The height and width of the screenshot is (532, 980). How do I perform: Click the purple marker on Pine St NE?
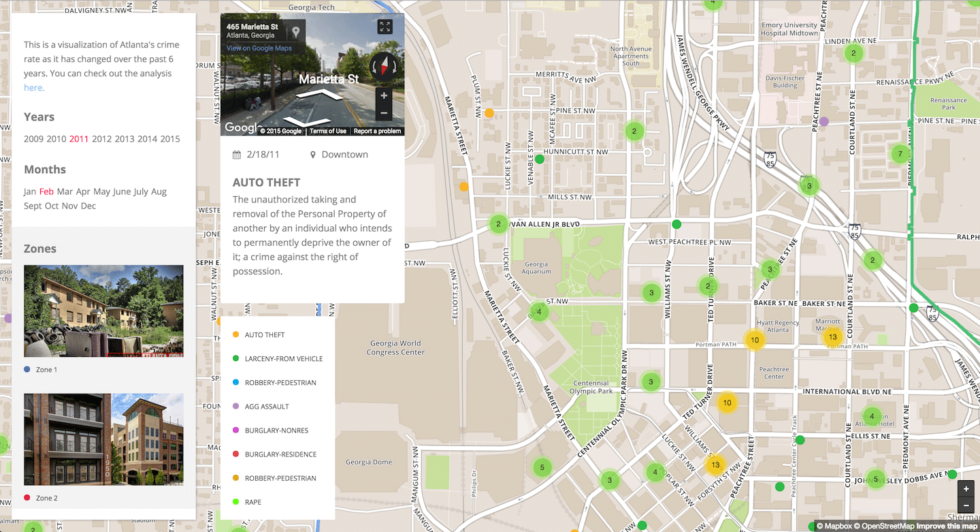coord(824,121)
